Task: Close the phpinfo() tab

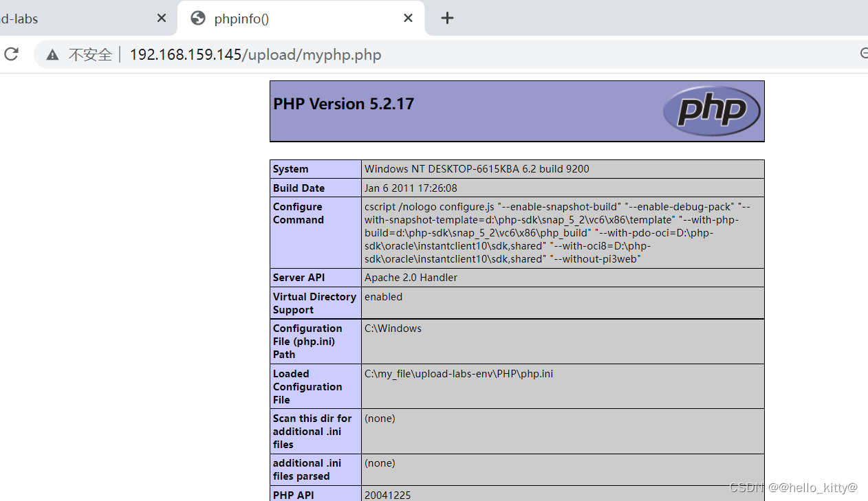Action: tap(408, 19)
